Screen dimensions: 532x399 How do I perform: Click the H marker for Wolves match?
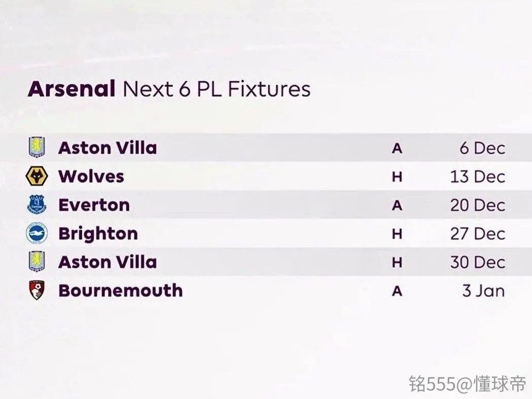coord(397,177)
